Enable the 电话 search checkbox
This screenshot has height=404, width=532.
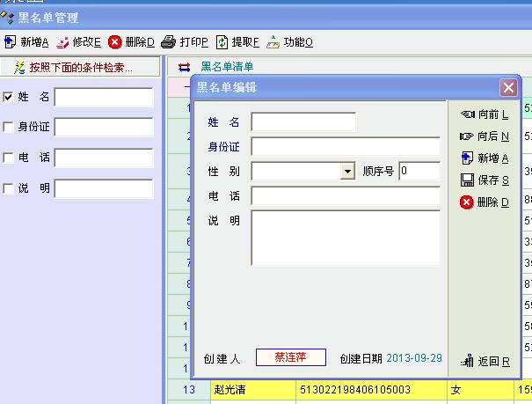pyautogui.click(x=9, y=158)
